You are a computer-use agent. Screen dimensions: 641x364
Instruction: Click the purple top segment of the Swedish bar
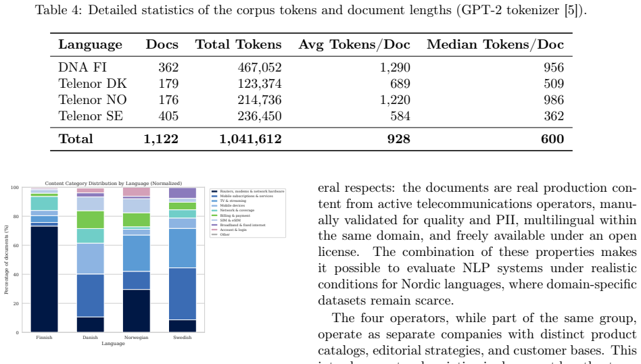tap(183, 193)
